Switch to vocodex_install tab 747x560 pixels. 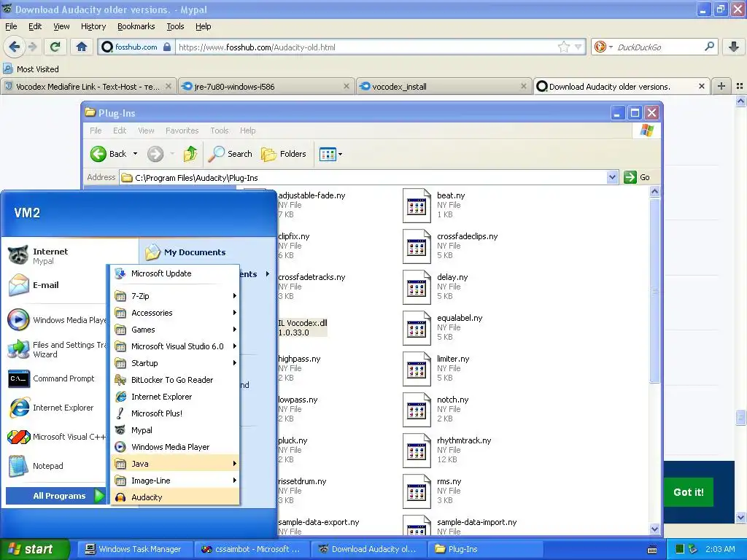(x=443, y=87)
